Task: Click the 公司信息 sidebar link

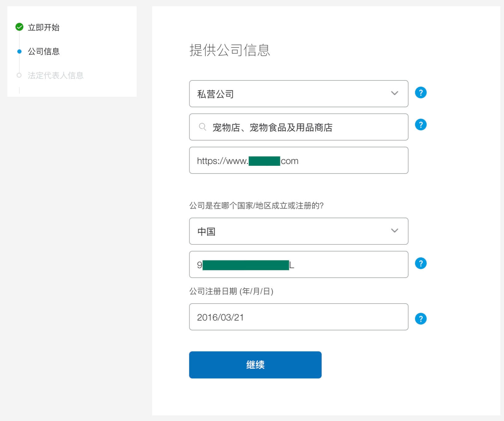Action: click(43, 51)
